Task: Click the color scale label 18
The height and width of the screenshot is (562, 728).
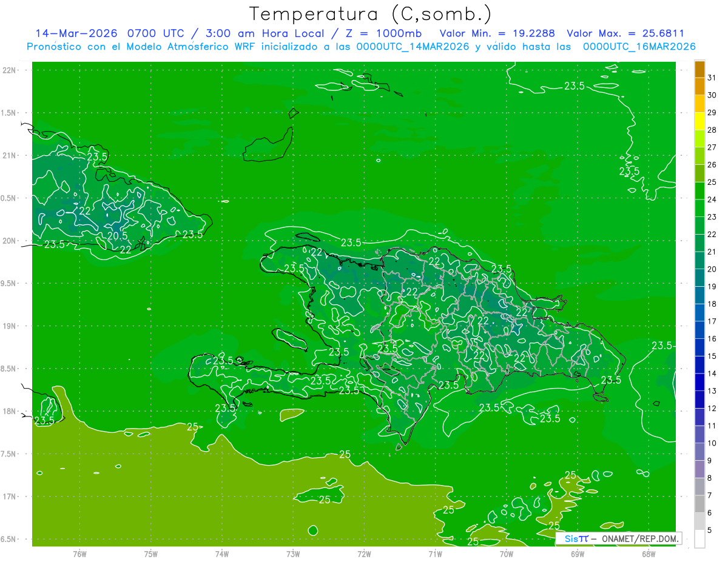Action: 712,304
